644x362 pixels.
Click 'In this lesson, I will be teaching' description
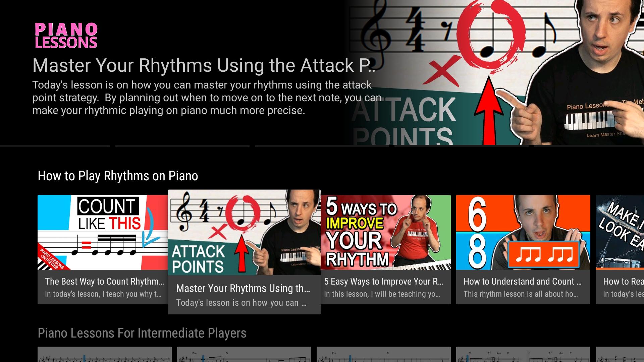tap(382, 294)
